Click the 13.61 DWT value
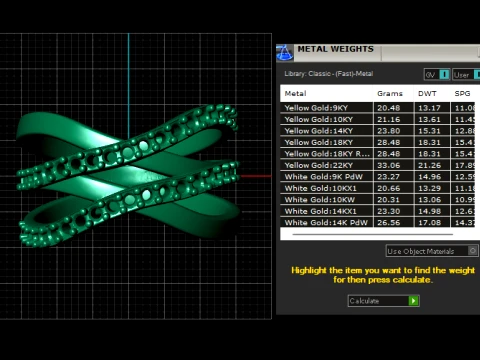 pos(429,119)
